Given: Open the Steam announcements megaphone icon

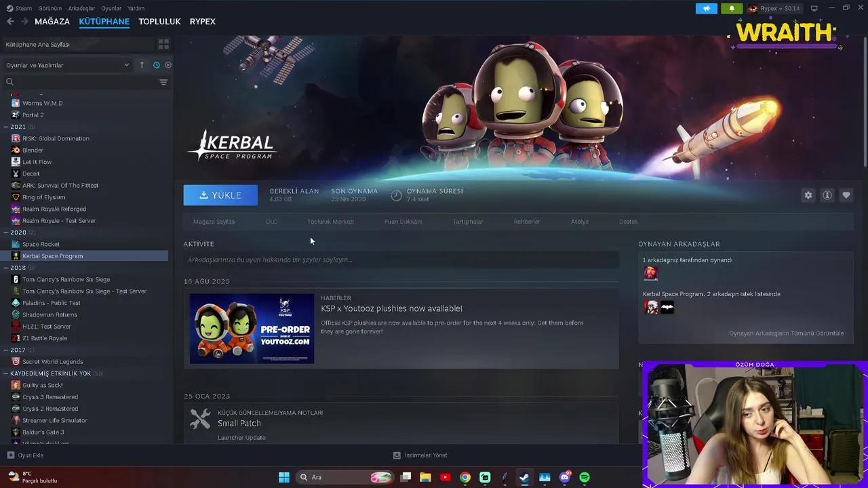Looking at the screenshot, I should coord(706,8).
